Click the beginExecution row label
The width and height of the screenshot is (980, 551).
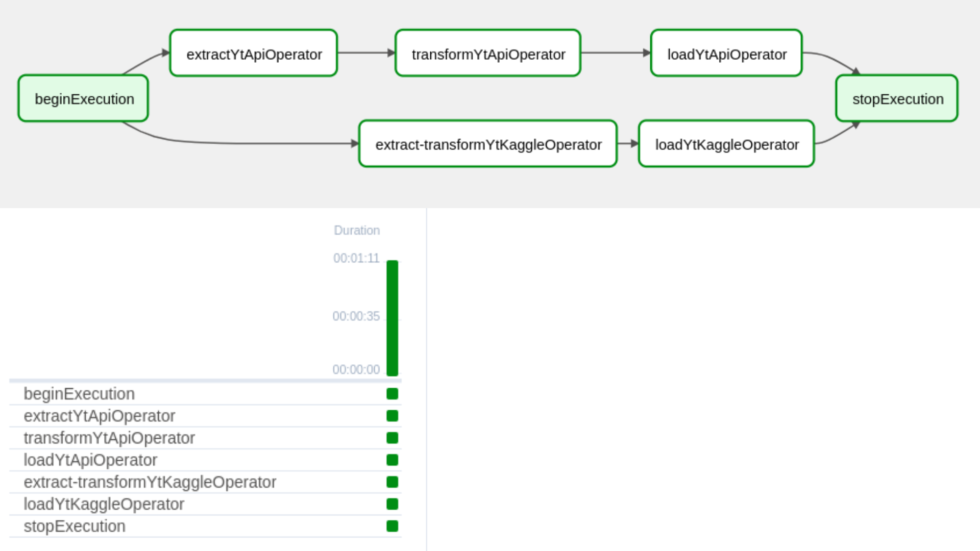(x=79, y=393)
